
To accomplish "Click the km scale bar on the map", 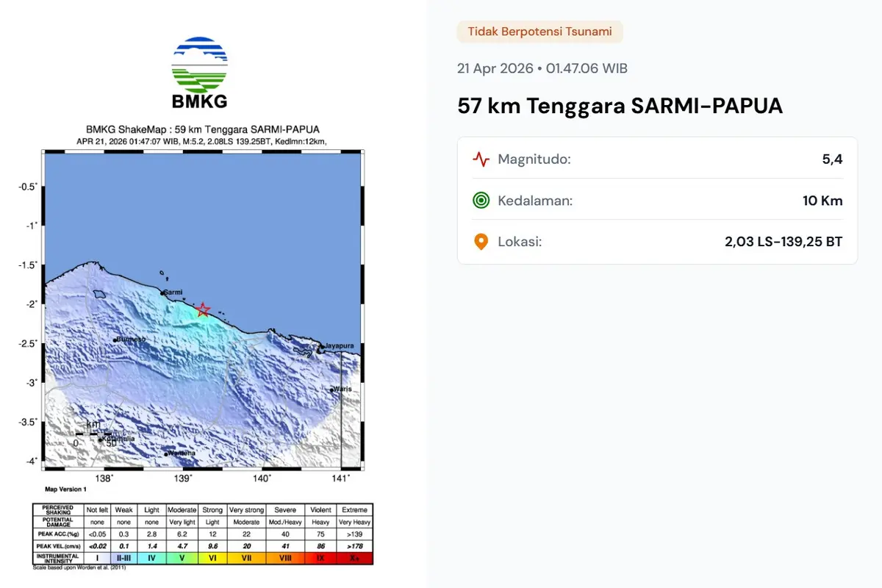I will (93, 434).
